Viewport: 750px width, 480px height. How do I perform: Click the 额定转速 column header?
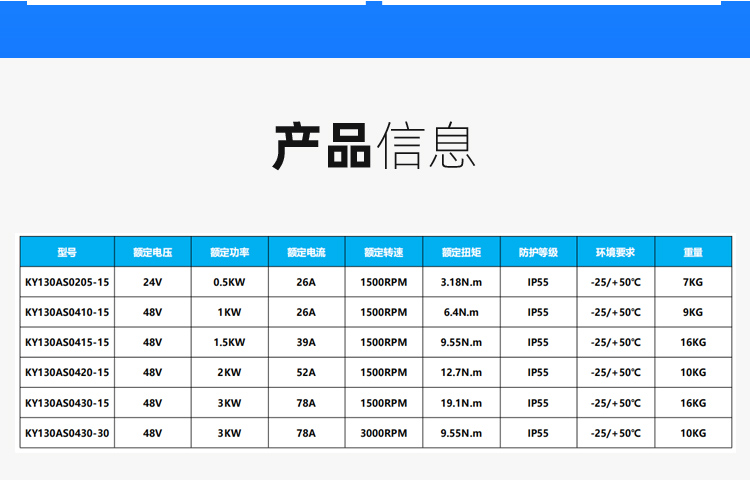(384, 253)
